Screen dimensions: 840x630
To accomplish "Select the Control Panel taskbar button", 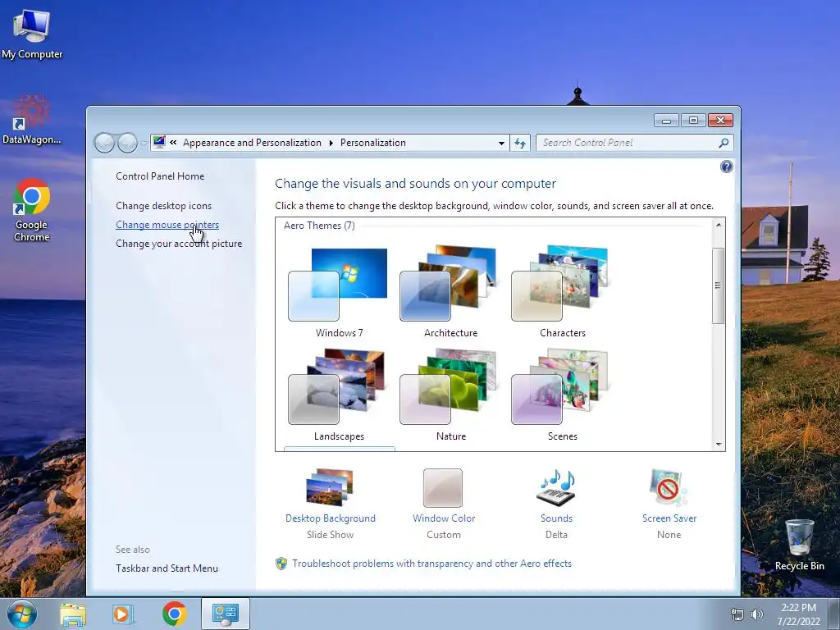I will [x=225, y=614].
